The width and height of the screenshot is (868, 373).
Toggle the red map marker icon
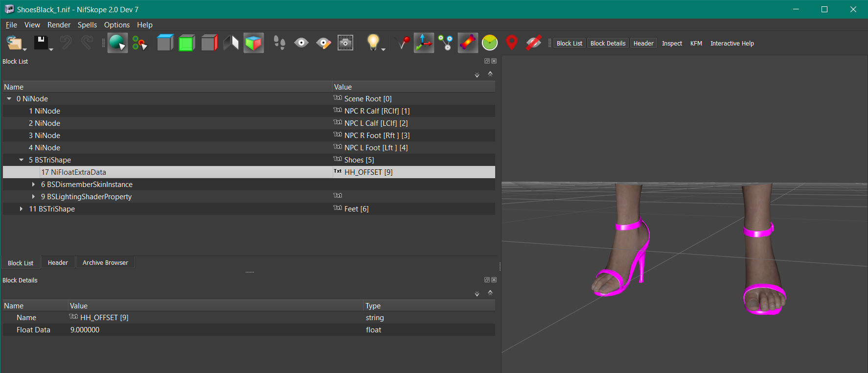(512, 43)
